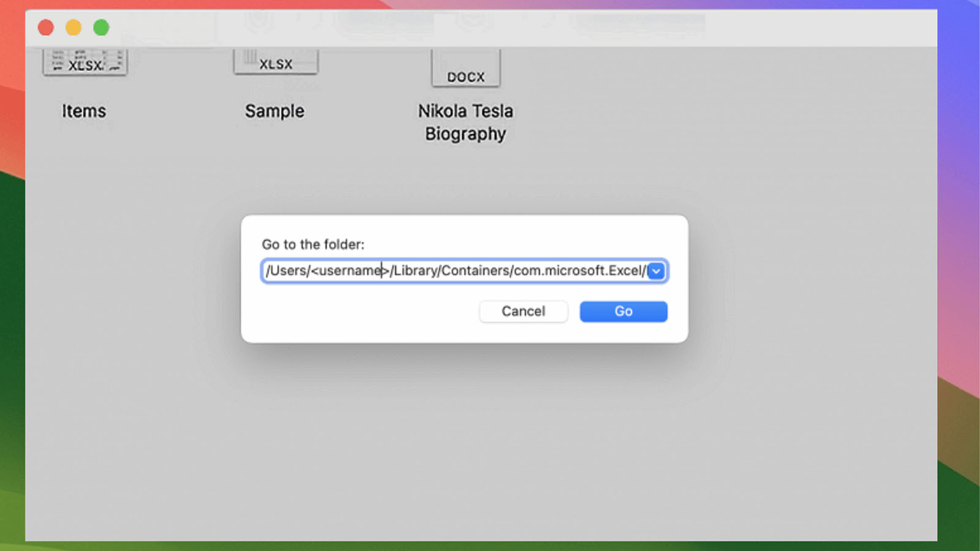Viewport: 980px width, 551px height.
Task: Click the Sample file name label
Action: (x=274, y=111)
